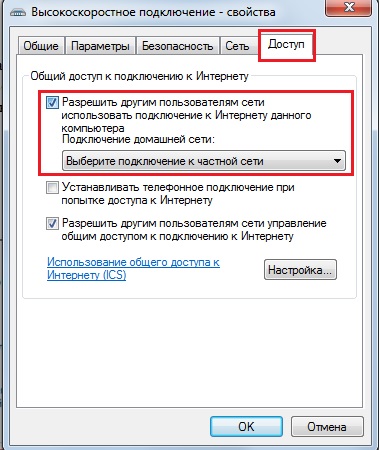Enable dial-up connection on Internet access attempt
The height and width of the screenshot is (450, 379).
point(52,188)
